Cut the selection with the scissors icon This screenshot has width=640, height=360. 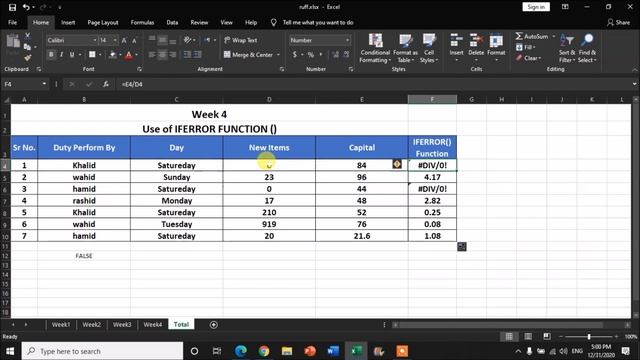[x=27, y=36]
